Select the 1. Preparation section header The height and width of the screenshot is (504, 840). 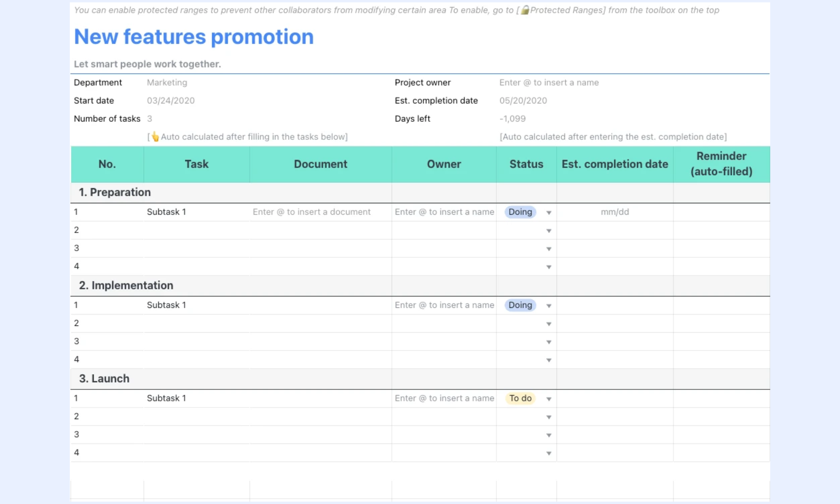[x=115, y=192]
